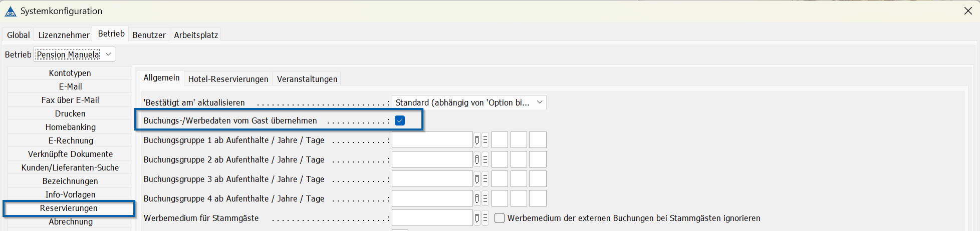Select the Homebanking sidebar entry
Image resolution: width=980 pixels, height=231 pixels.
tap(70, 127)
